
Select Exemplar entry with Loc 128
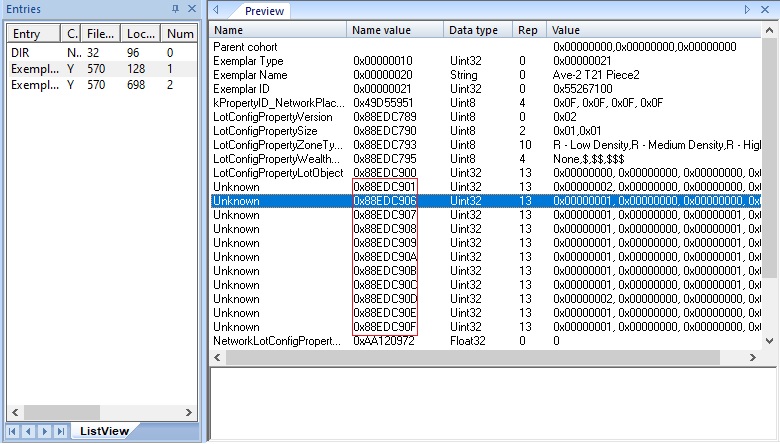pyautogui.click(x=102, y=69)
